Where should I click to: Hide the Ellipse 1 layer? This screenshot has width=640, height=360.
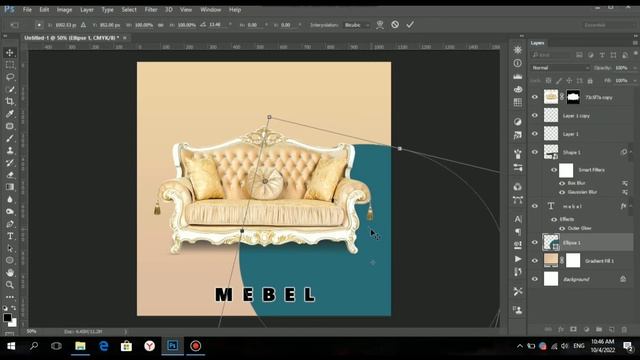pos(535,242)
